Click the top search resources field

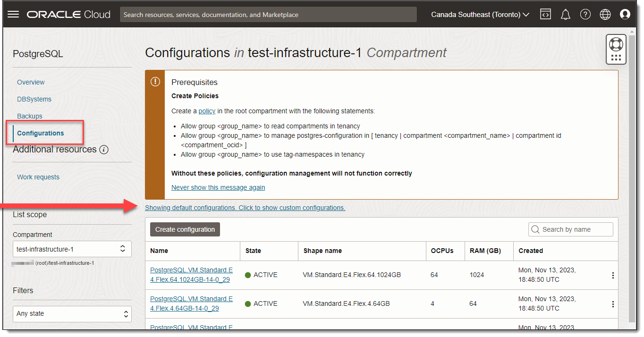(268, 15)
